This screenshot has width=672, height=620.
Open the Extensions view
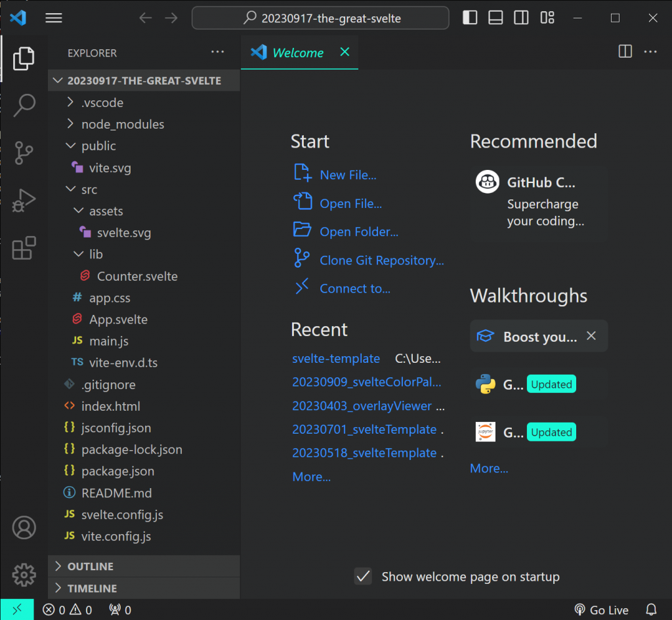[24, 247]
